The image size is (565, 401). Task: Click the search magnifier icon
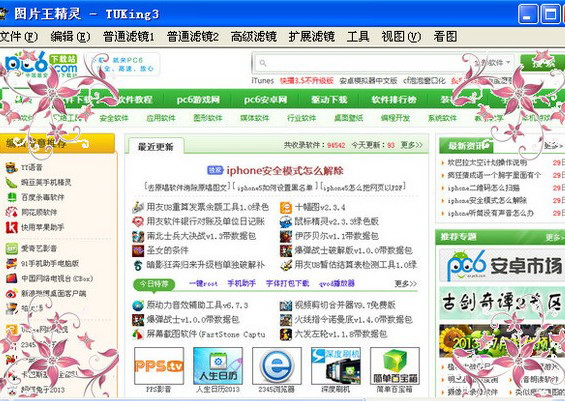tap(263, 63)
